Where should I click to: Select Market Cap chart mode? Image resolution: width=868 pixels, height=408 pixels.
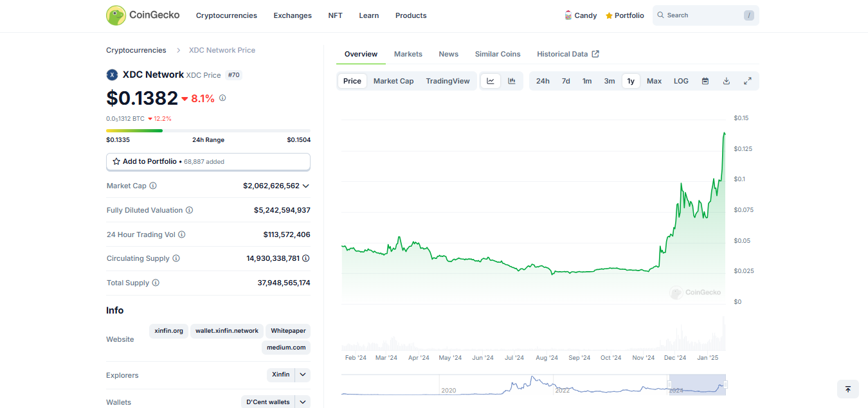(x=393, y=81)
